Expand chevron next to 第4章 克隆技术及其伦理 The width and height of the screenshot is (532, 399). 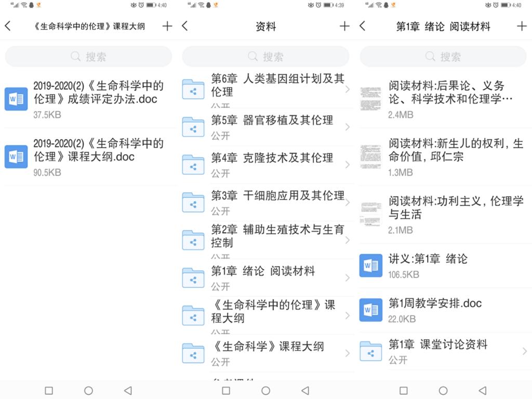click(x=347, y=165)
